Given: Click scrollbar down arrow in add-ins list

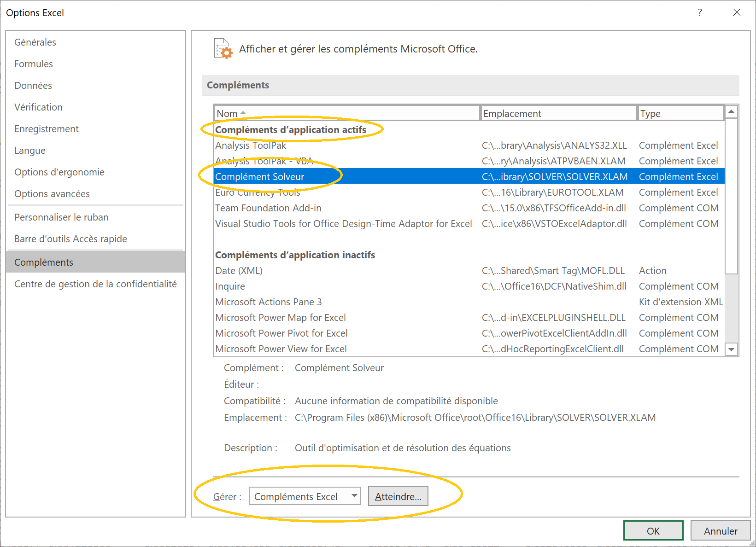Looking at the screenshot, I should [x=731, y=349].
